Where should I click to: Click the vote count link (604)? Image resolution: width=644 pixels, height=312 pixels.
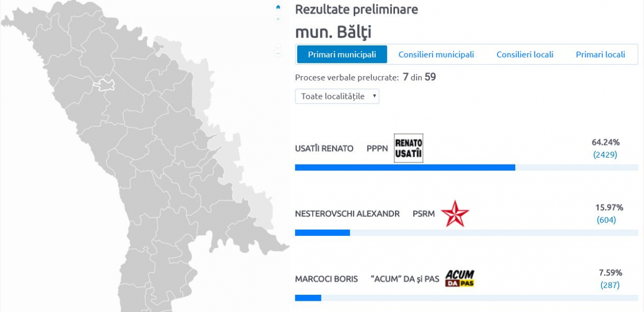(606, 220)
